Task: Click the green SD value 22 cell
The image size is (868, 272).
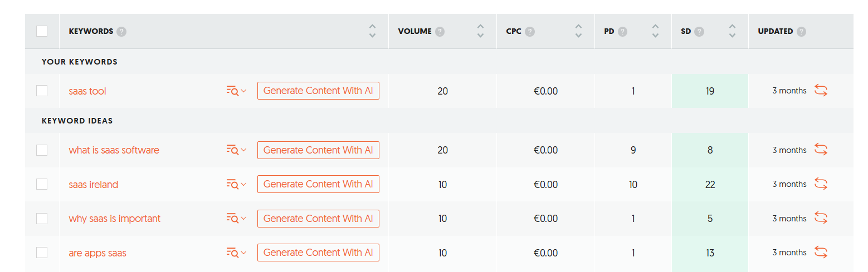Action: (710, 184)
